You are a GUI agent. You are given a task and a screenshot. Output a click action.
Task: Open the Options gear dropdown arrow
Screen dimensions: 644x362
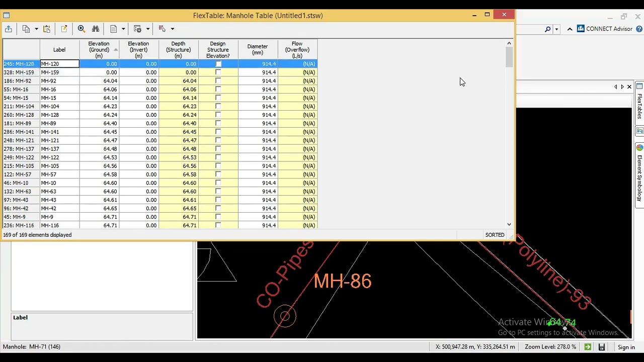coord(148,29)
